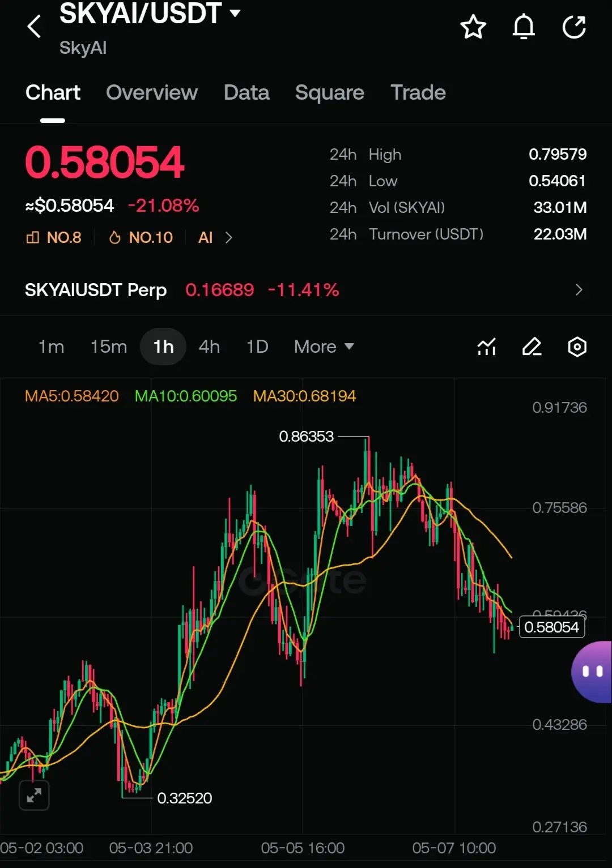This screenshot has width=612, height=868.
Task: Tap the MA30:0.68194 indicator label
Action: tap(305, 396)
